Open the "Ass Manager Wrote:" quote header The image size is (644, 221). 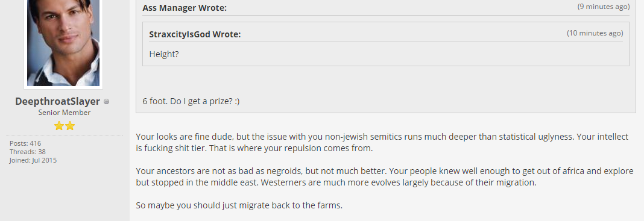coord(185,8)
